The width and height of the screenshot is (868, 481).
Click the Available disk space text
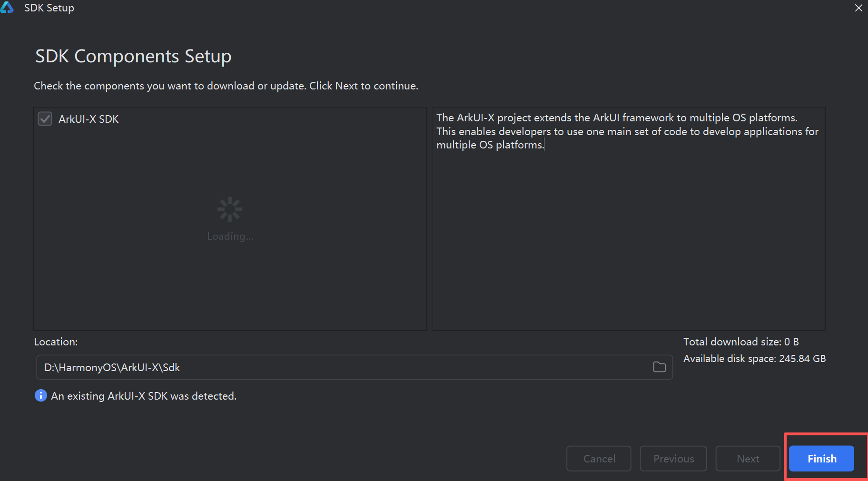click(754, 359)
